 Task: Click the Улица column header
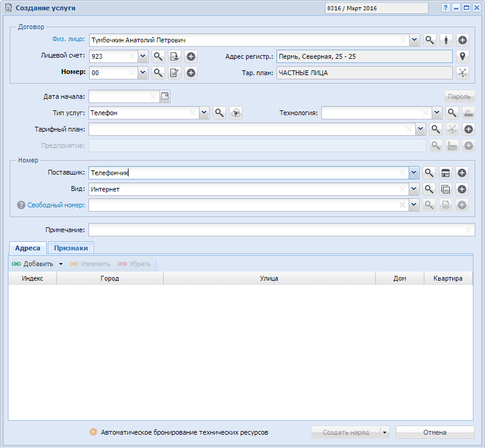click(x=269, y=278)
